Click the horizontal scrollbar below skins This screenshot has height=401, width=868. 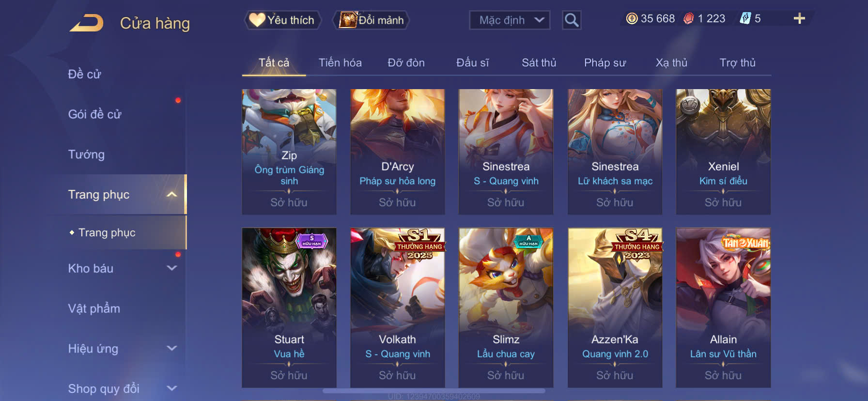pos(434,390)
